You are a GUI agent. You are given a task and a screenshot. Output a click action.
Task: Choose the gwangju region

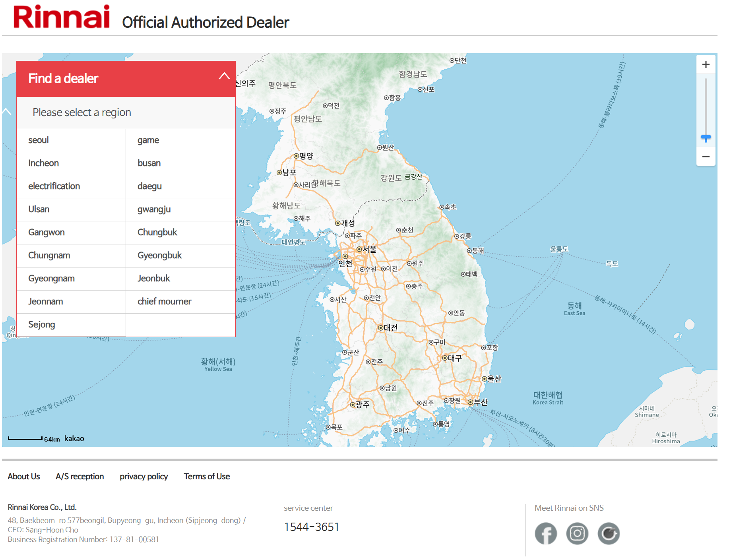(x=180, y=209)
